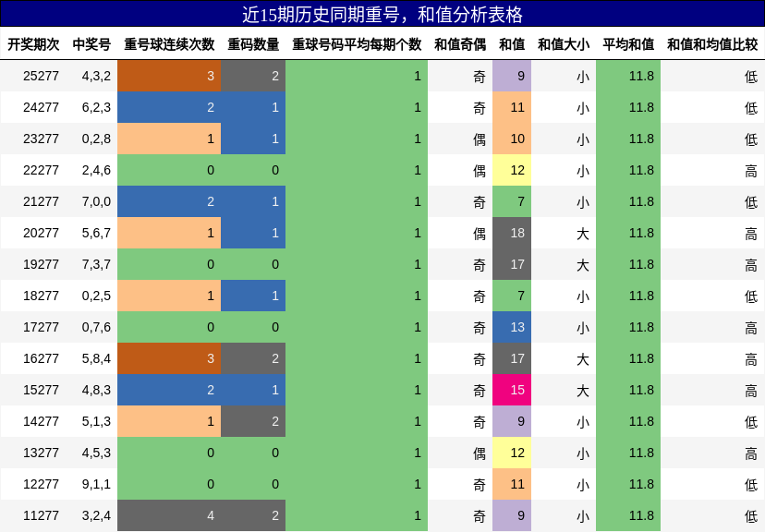The height and width of the screenshot is (532, 765).
Task: Click the 重码数量 column header
Action: 254,44
